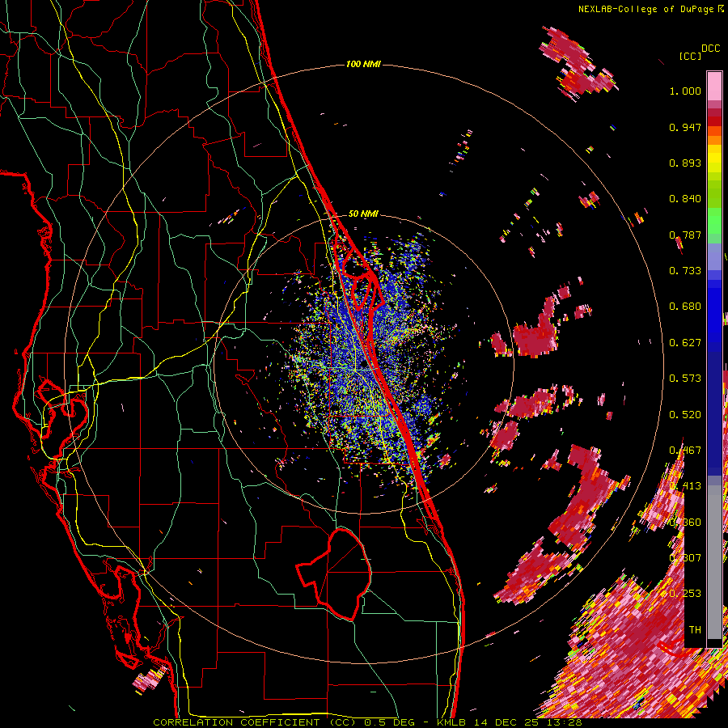Click the KMLB radar station identifier
The height and width of the screenshot is (728, 728).
pos(451,722)
